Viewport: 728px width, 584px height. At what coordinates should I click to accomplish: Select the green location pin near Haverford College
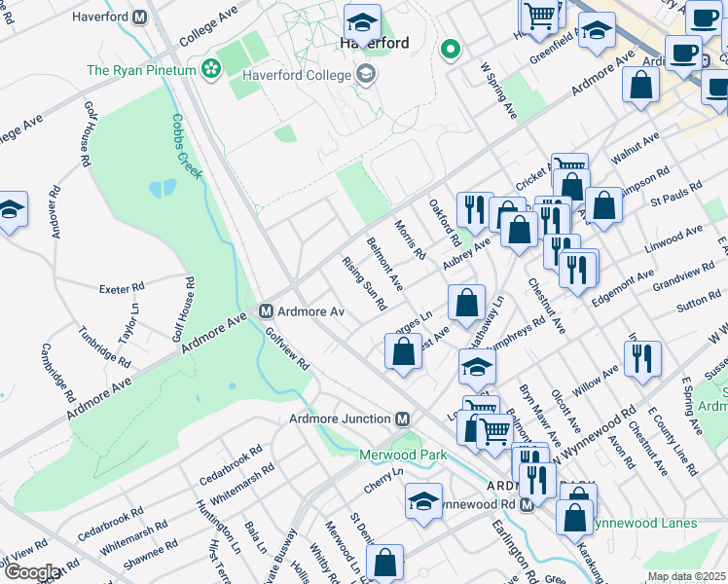450,51
